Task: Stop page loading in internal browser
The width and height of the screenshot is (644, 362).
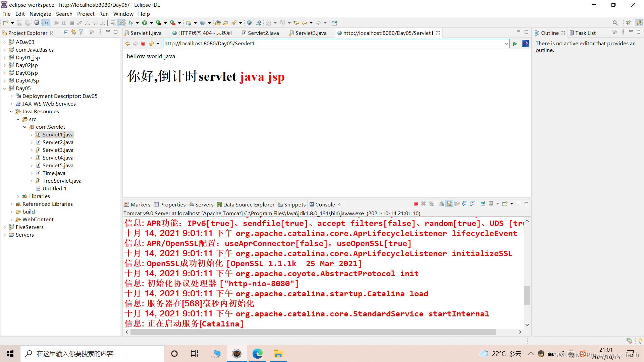Action: [x=143, y=44]
